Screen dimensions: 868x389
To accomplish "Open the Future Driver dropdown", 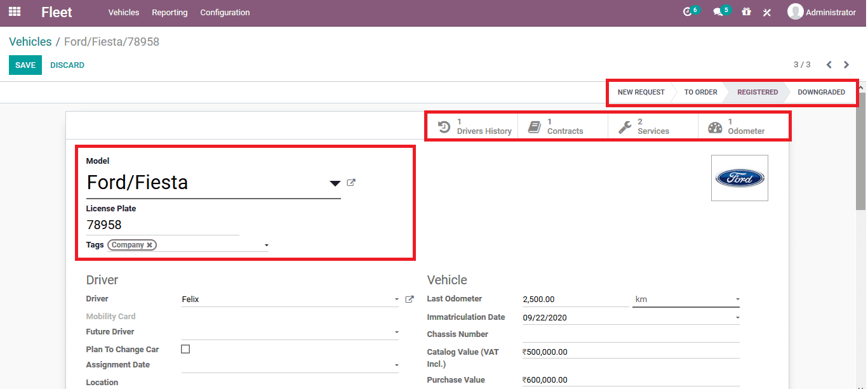I will 397,332.
